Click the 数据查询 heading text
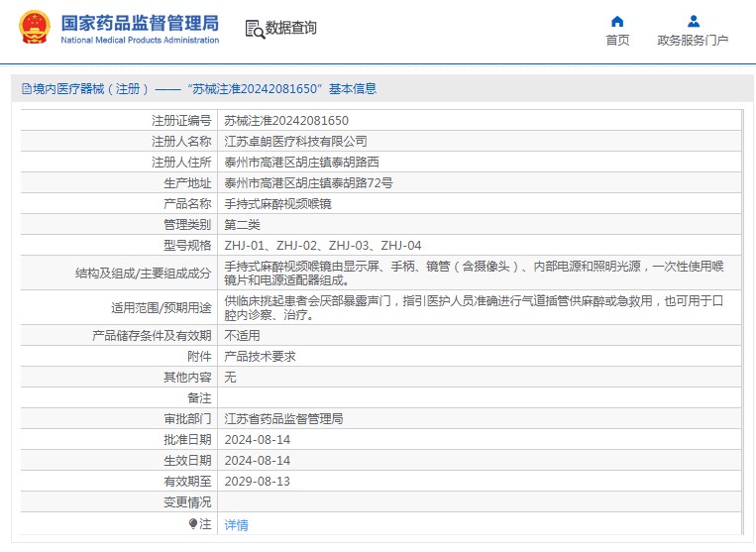This screenshot has height=552, width=756. (291, 28)
